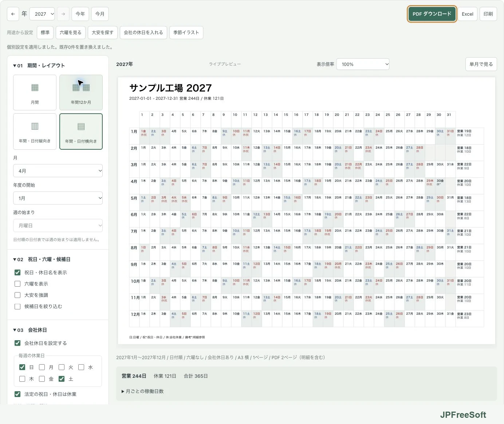
Task: Go to previous year with back arrow
Action: [13, 14]
